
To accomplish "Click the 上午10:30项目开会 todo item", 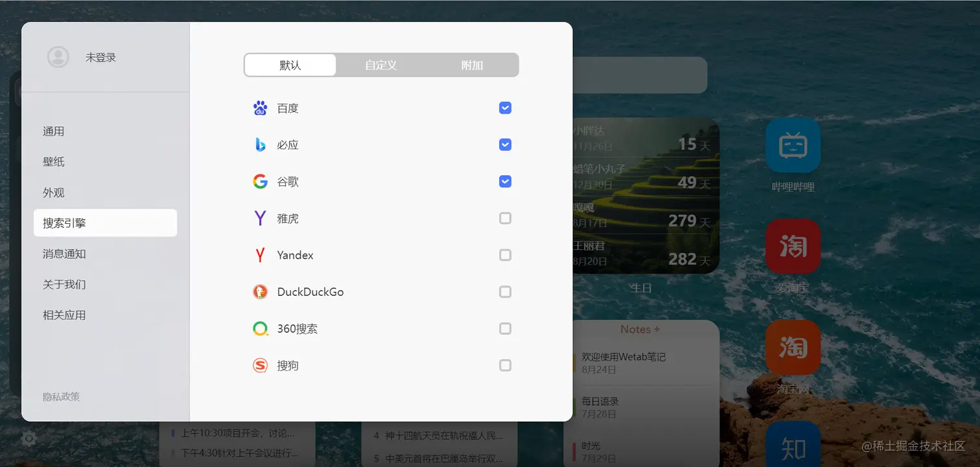I will tap(237, 433).
